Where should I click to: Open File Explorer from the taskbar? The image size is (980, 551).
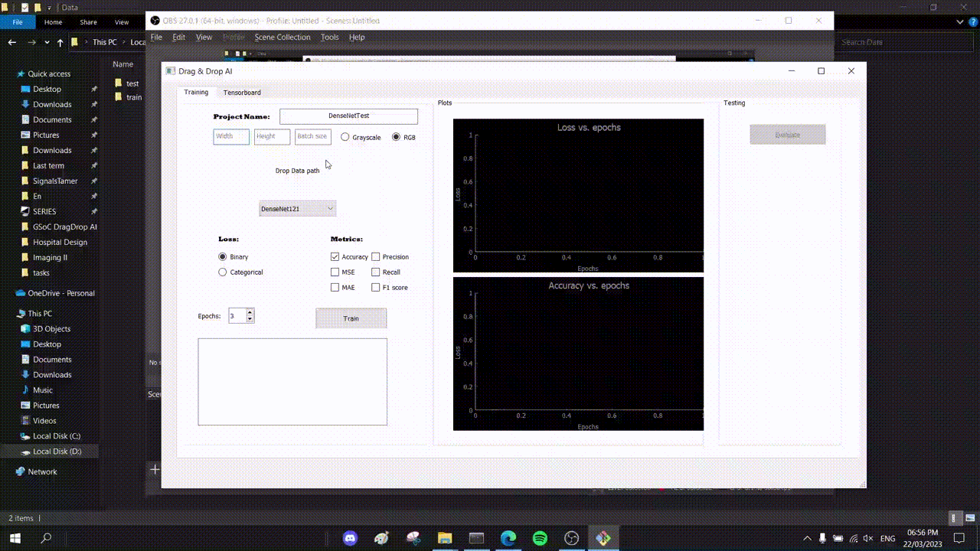[x=445, y=539]
